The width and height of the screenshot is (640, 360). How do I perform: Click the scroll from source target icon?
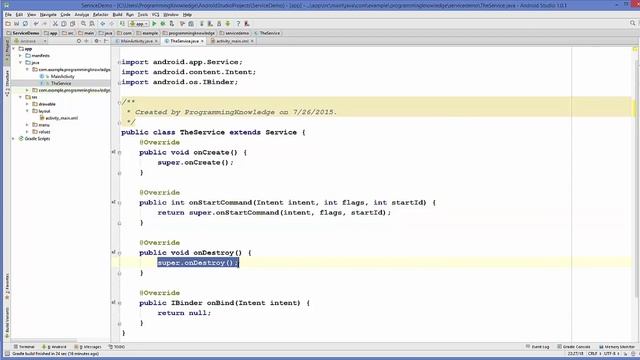click(x=79, y=41)
